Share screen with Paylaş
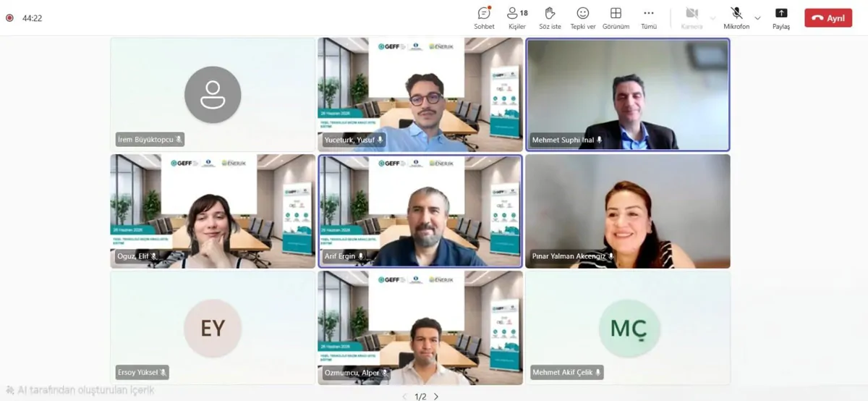The width and height of the screenshot is (868, 401). point(781,18)
